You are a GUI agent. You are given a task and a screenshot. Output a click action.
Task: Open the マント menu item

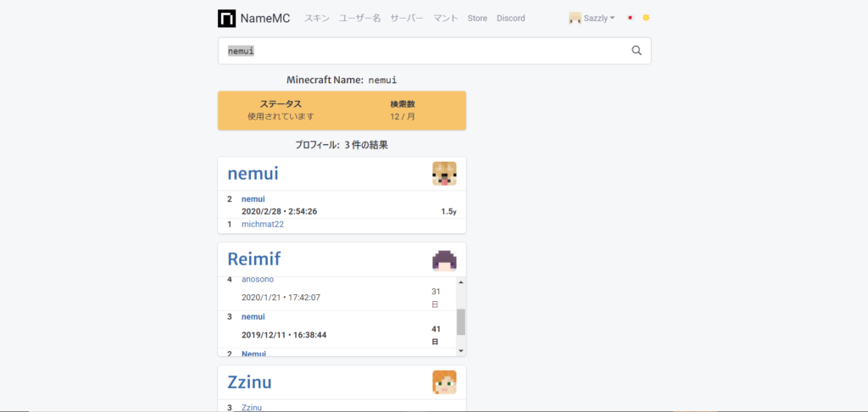[446, 19]
